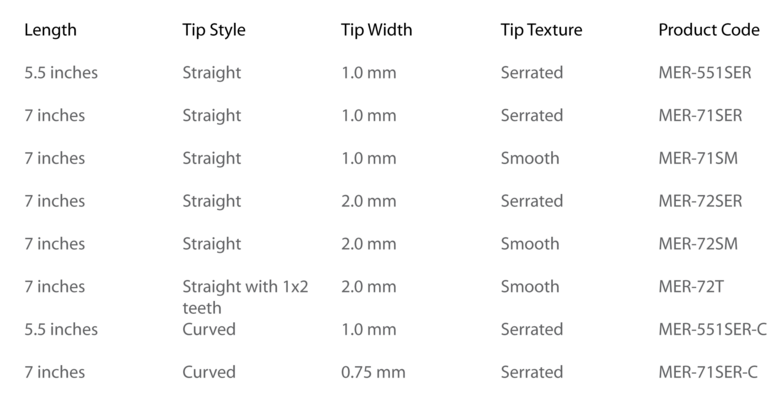Click '5.5 inches' length in the first row

coord(61,73)
